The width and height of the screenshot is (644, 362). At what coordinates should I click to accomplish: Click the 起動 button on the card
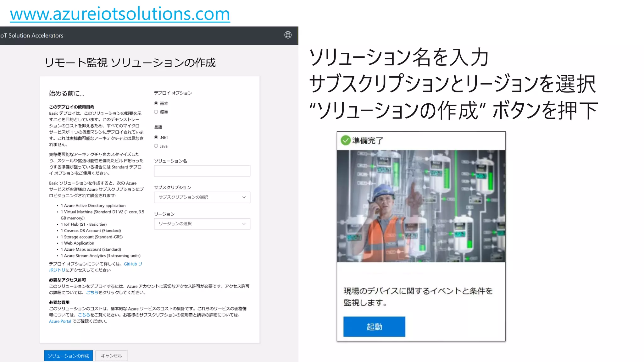tap(374, 327)
